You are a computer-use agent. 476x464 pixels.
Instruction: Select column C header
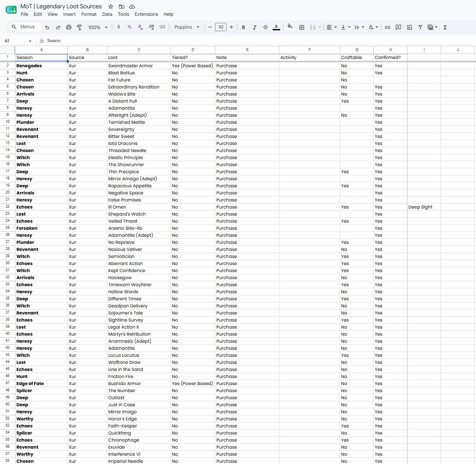[x=139, y=49]
